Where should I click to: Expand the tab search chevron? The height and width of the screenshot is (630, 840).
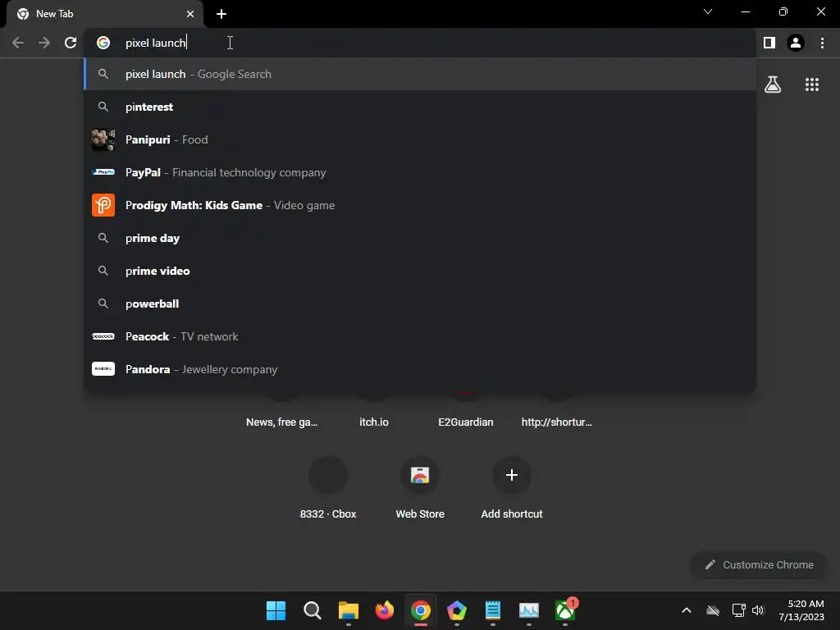708,11
